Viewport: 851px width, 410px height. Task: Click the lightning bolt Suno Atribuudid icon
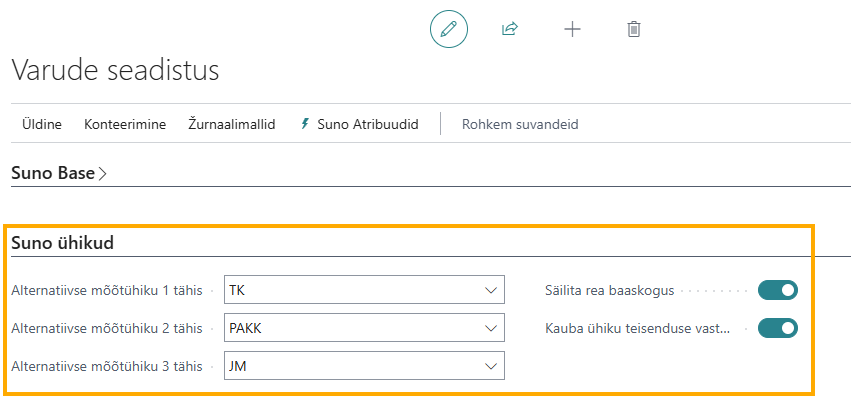click(x=304, y=124)
